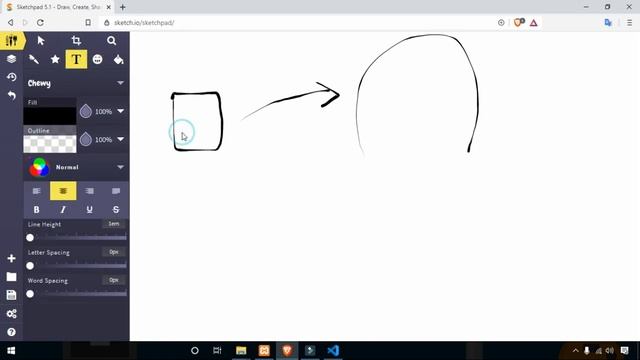The image size is (640, 360).
Task: Toggle justified text alignment
Action: (x=116, y=191)
